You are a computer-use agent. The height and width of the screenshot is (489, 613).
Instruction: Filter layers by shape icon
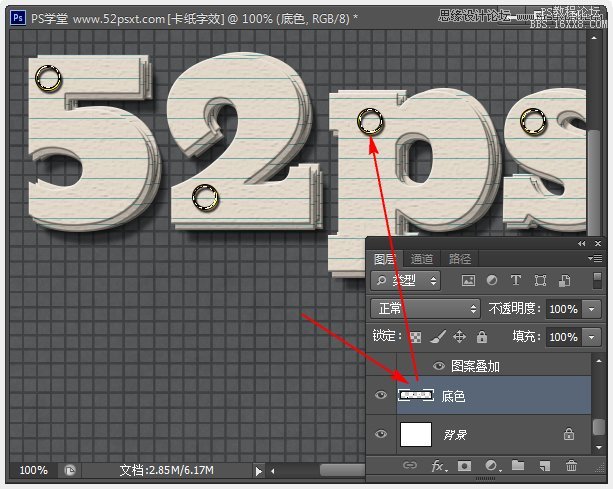click(540, 280)
